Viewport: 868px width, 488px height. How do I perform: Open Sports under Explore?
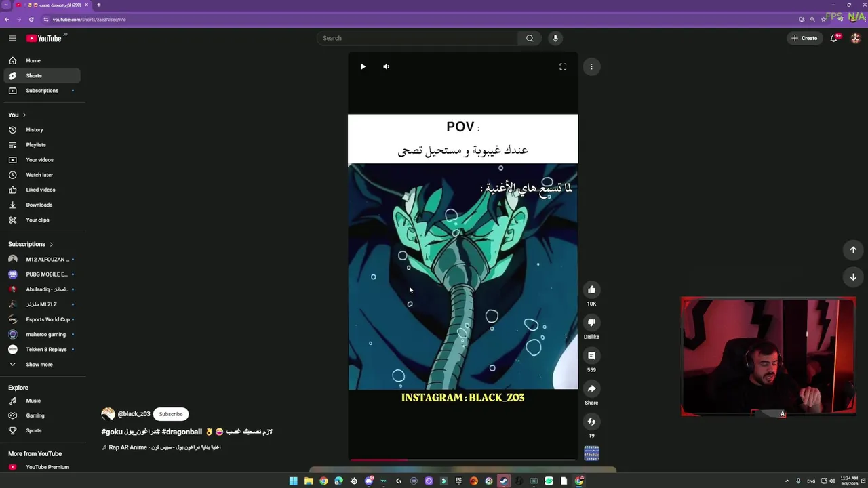click(x=41, y=430)
